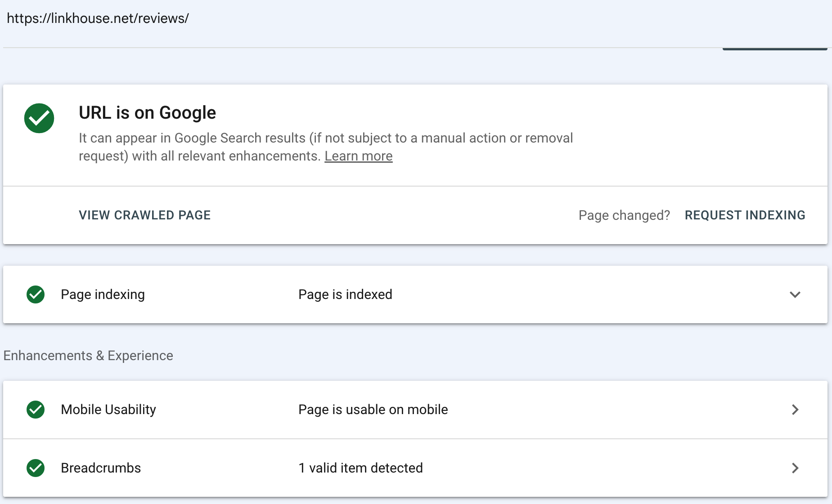Open Breadcrumbs details arrow
832x504 pixels.
[795, 468]
